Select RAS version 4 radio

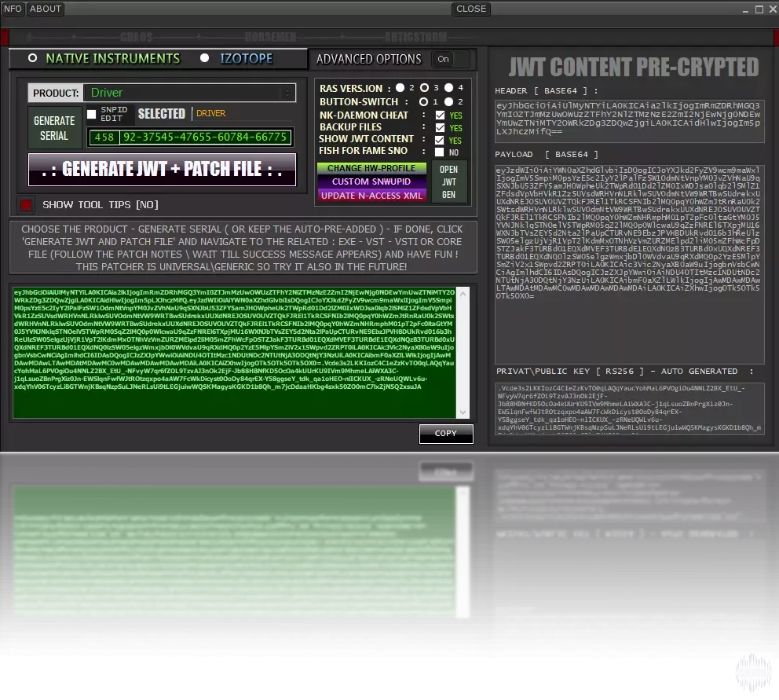[448, 87]
